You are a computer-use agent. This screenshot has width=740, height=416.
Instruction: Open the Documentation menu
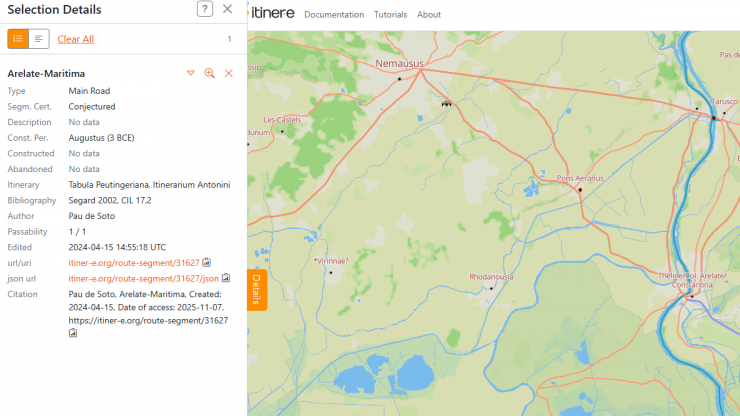click(334, 15)
